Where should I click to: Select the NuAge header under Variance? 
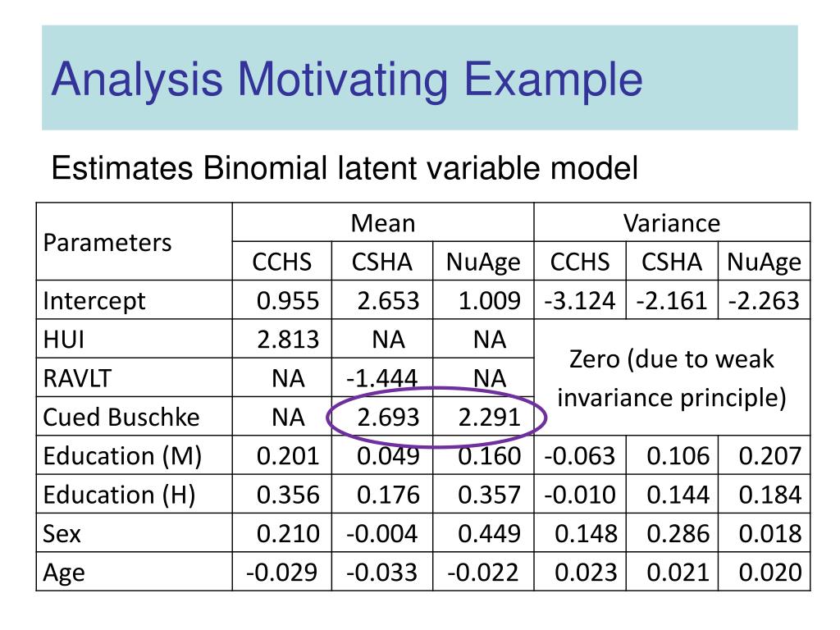coord(764,262)
